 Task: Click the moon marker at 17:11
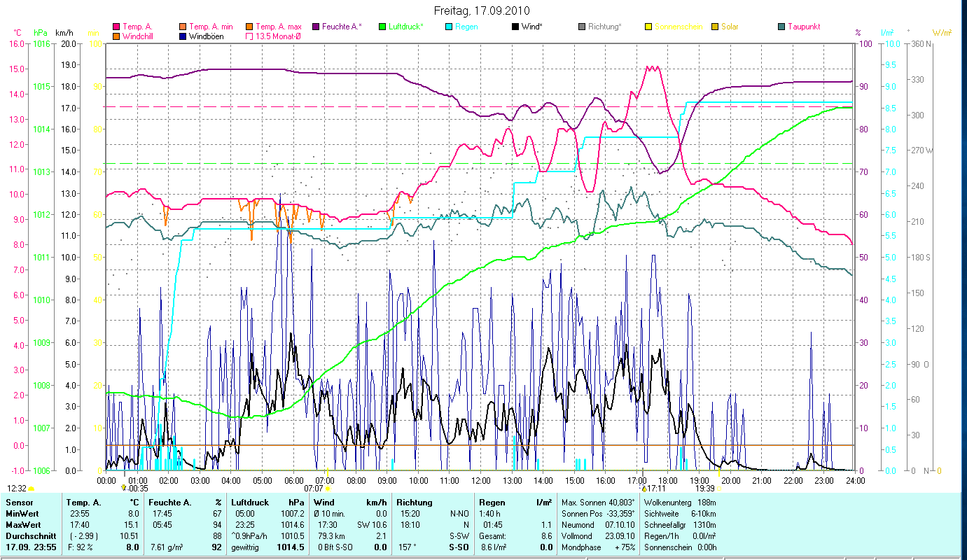644,488
